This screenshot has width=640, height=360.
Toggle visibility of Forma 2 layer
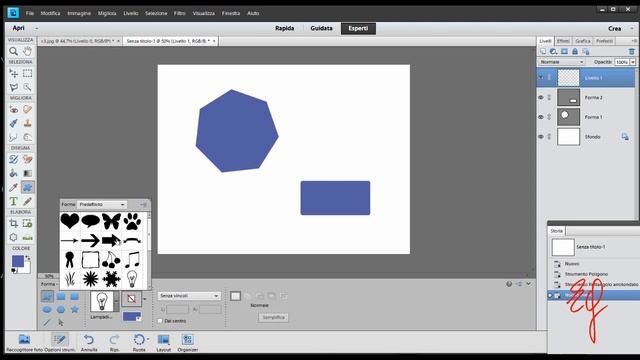click(541, 98)
